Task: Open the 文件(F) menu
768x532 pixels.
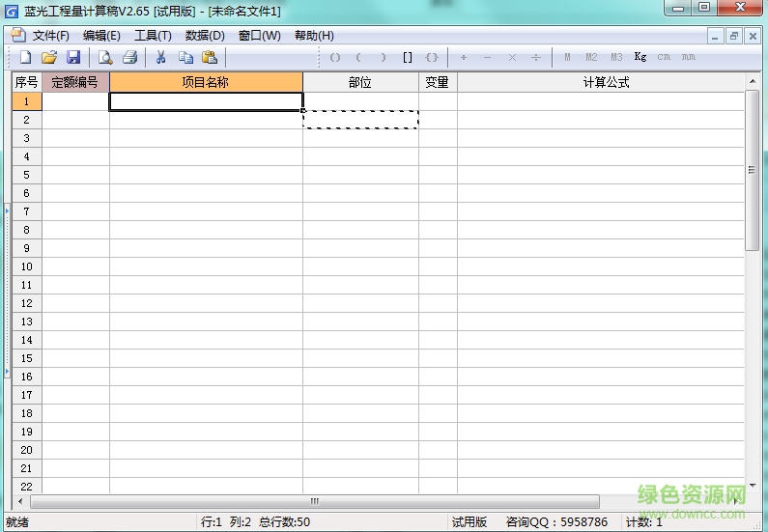Action: pyautogui.click(x=50, y=36)
